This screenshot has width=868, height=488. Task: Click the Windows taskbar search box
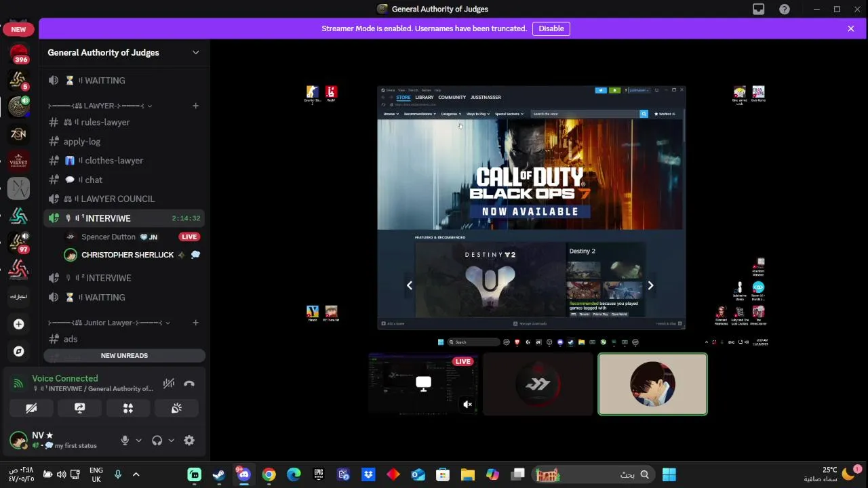[x=593, y=474]
